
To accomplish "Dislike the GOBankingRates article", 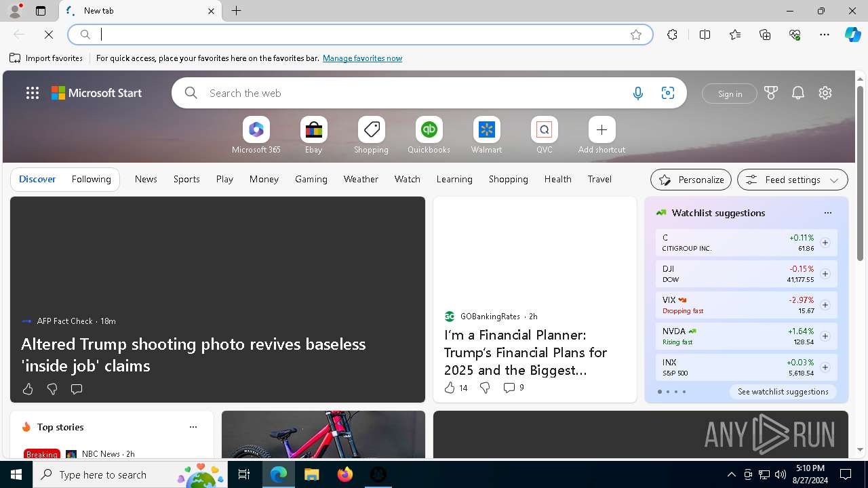I will point(485,388).
